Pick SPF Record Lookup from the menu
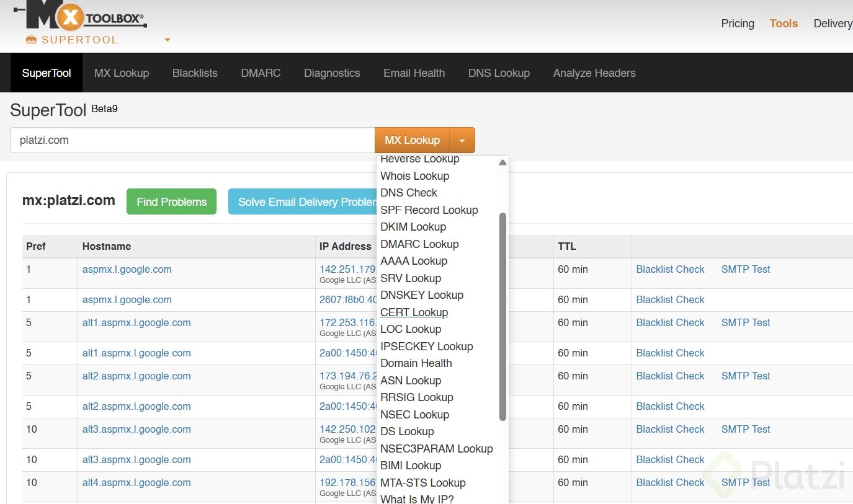Viewport: 853px width, 504px height. tap(429, 210)
